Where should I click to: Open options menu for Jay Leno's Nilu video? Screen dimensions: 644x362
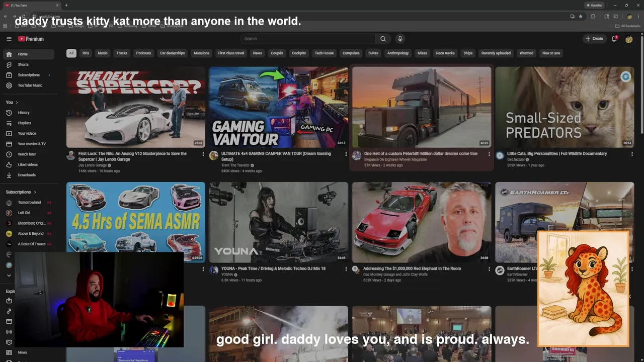click(203, 154)
